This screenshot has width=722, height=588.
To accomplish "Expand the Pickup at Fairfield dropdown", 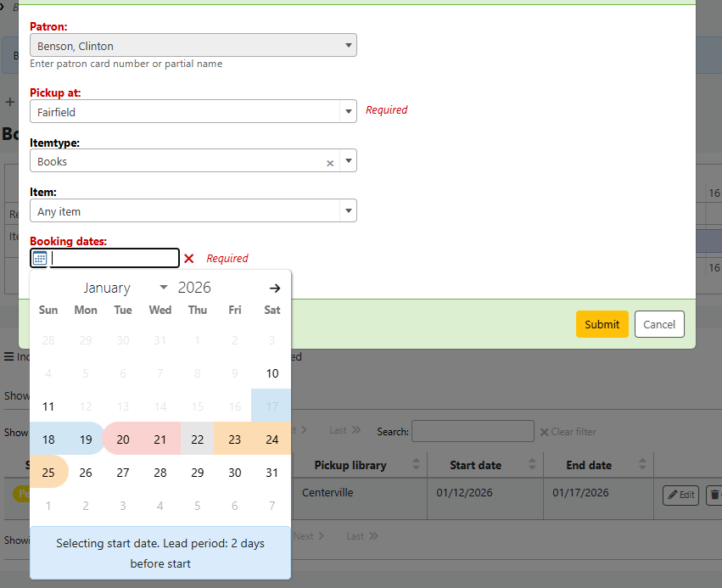I will (x=348, y=112).
